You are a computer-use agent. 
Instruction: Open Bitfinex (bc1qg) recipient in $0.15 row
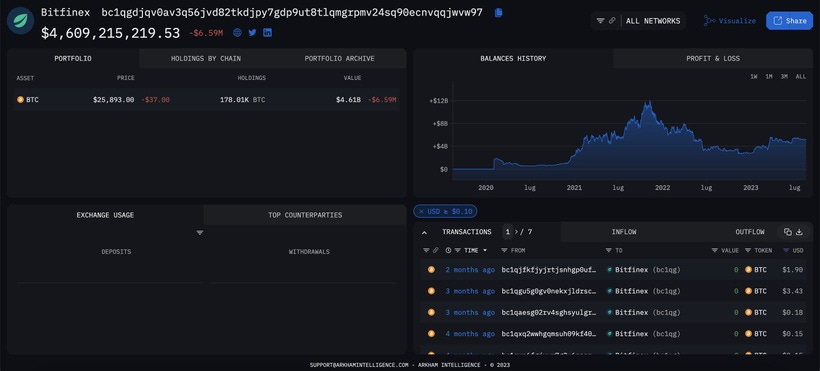coord(647,333)
